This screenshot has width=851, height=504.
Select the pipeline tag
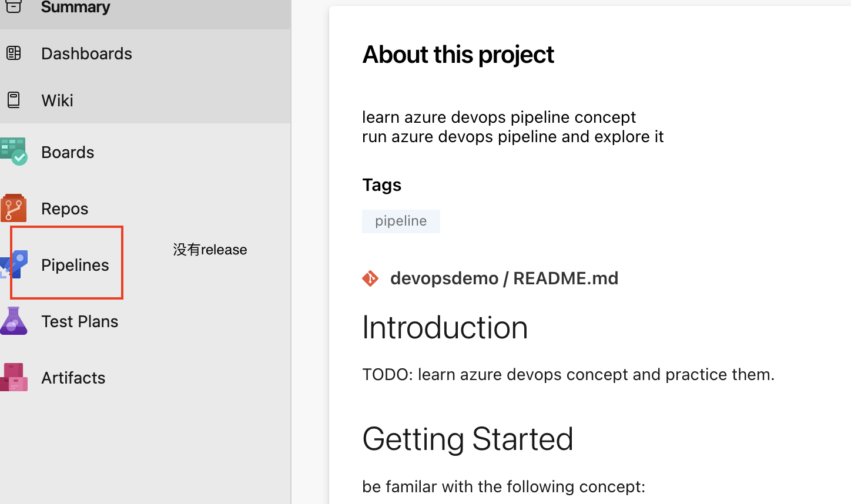(401, 221)
